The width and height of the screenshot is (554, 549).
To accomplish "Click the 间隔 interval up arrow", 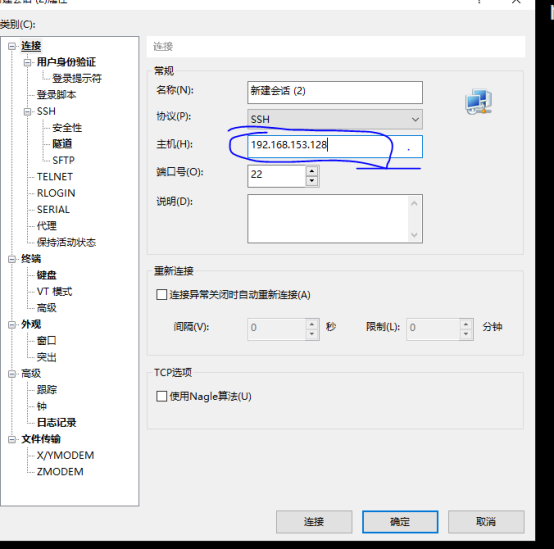I will coord(312,324).
